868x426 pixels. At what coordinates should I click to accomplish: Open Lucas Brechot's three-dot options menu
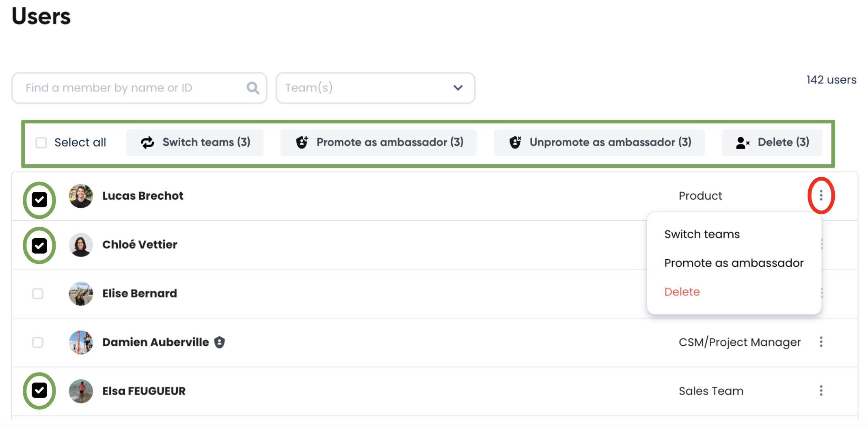[x=821, y=196]
